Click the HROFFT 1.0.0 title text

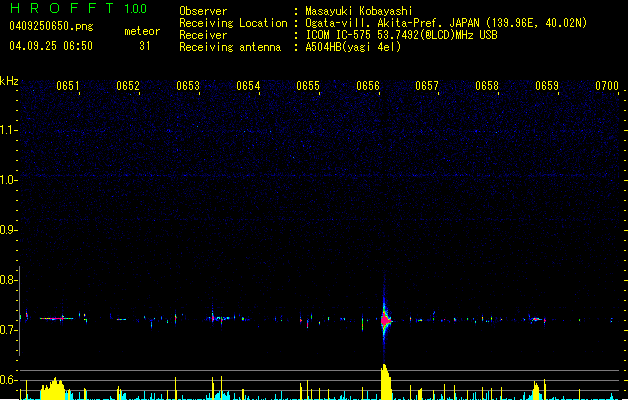[x=78, y=8]
